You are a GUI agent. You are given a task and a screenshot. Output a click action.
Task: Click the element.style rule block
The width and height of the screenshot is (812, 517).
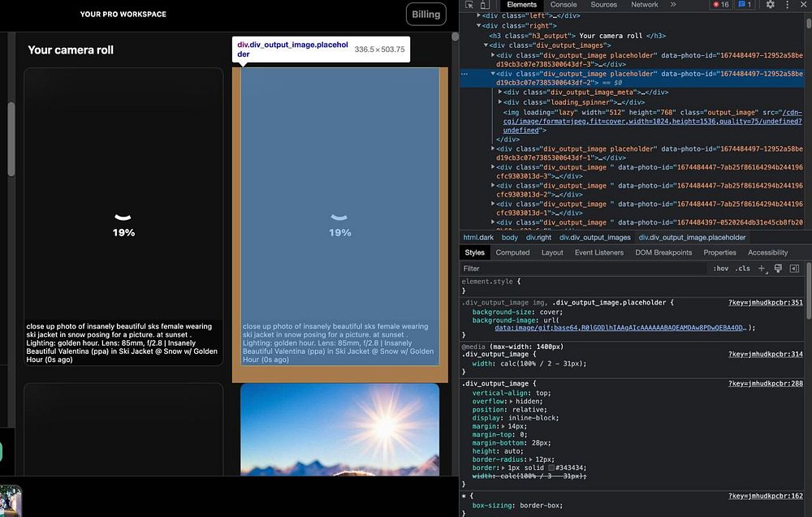point(632,287)
